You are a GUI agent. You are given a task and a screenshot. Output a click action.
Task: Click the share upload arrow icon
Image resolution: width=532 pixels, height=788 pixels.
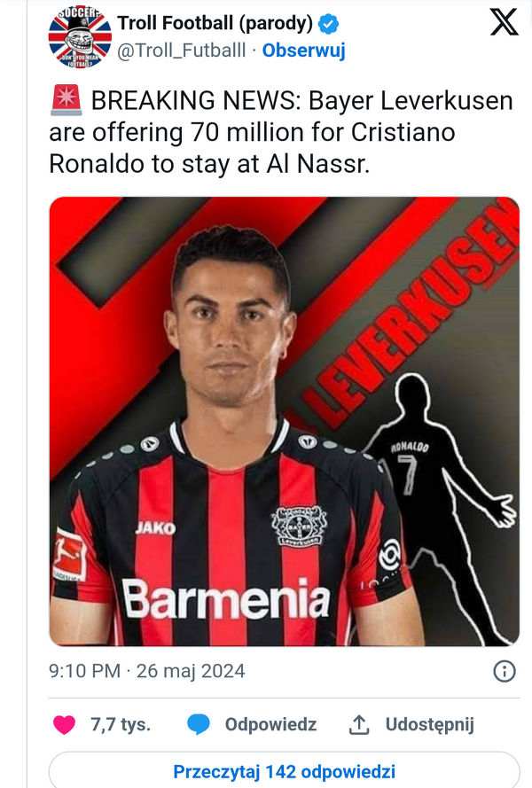359,725
